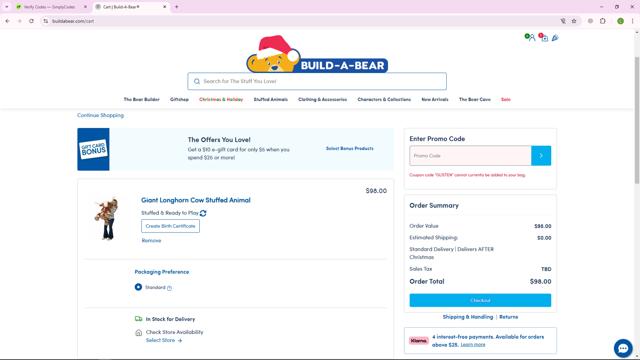Open Shipping & Handling link

(x=468, y=317)
